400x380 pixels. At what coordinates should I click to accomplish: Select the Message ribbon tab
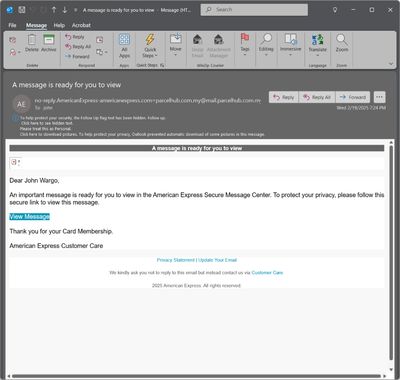[x=36, y=25]
